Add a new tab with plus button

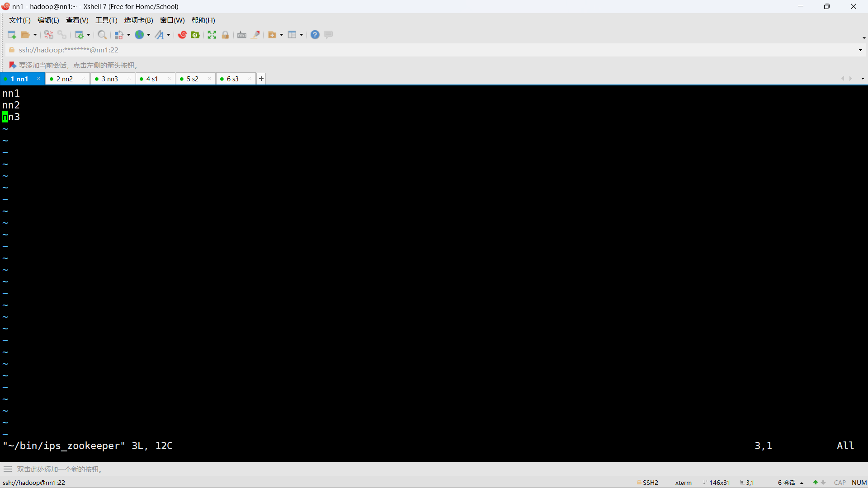[x=261, y=79]
